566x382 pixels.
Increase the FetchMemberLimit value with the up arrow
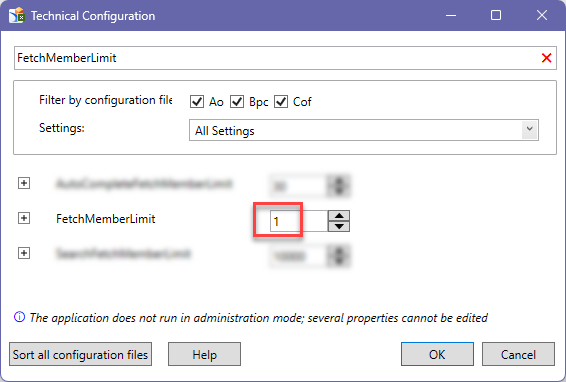click(339, 216)
